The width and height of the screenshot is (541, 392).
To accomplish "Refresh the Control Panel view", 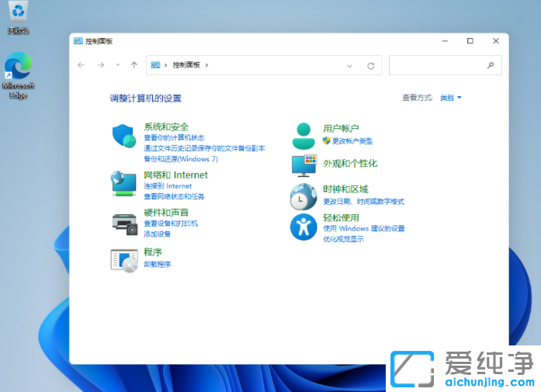I will click(x=371, y=66).
